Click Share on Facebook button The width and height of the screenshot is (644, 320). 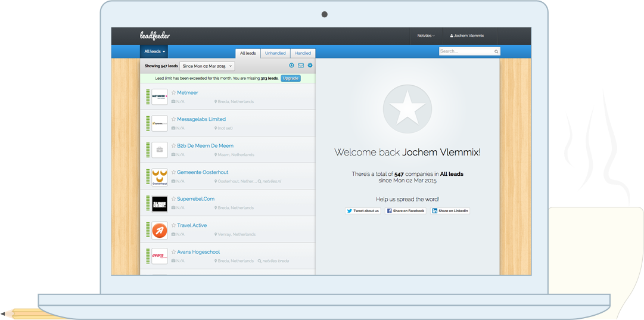pos(405,211)
